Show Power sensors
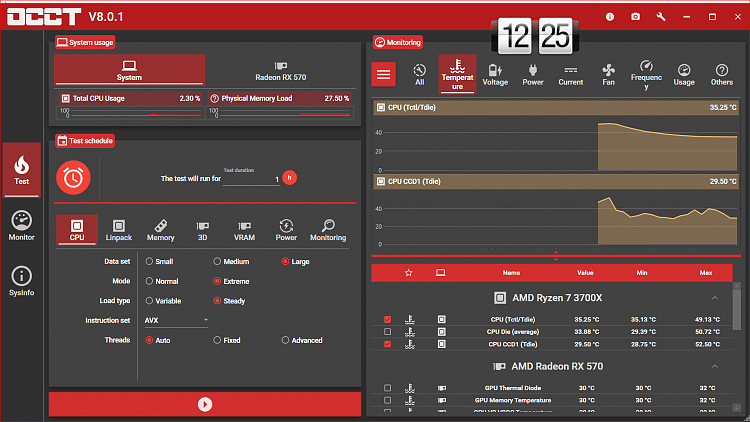 coord(533,75)
